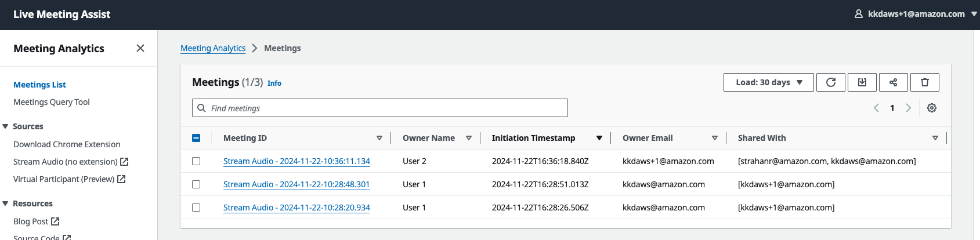Collapse the Resources section
980x240 pixels.
6,203
